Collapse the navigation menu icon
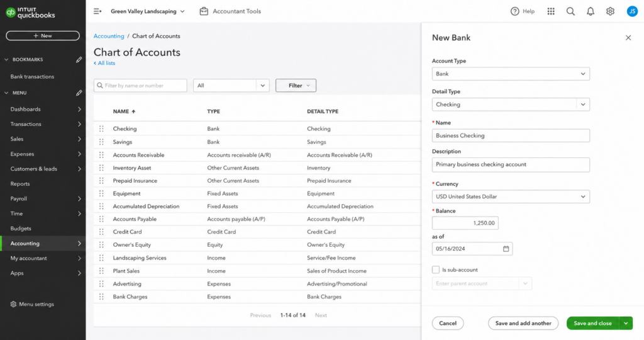The width and height of the screenshot is (644, 340). 97,11
